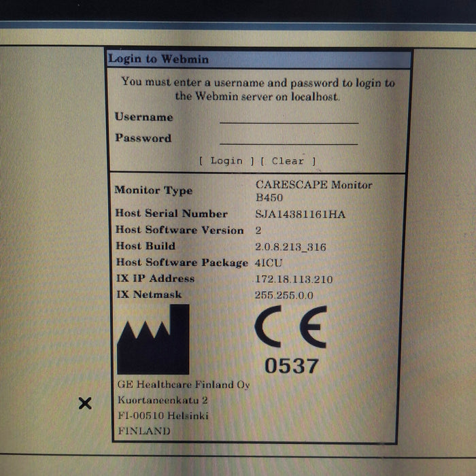Click the CARESCAPE Monitor B450 text
The width and height of the screenshot is (476, 476).
click(x=313, y=191)
